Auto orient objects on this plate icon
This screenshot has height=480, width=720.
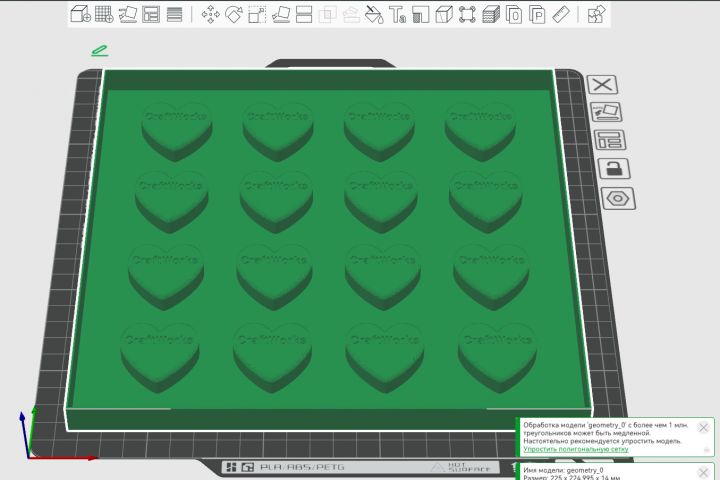606,112
